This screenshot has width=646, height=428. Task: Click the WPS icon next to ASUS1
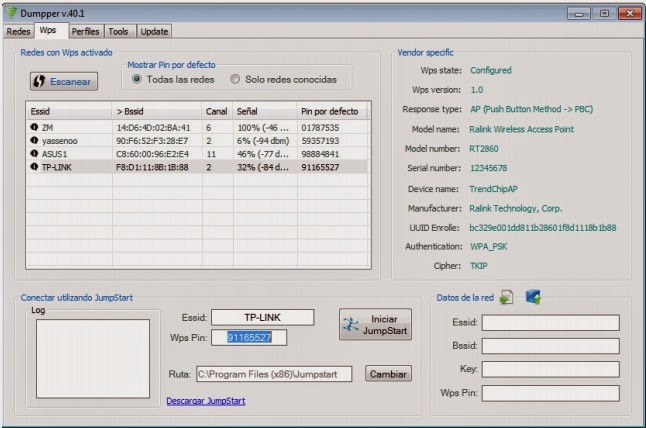click(x=34, y=153)
